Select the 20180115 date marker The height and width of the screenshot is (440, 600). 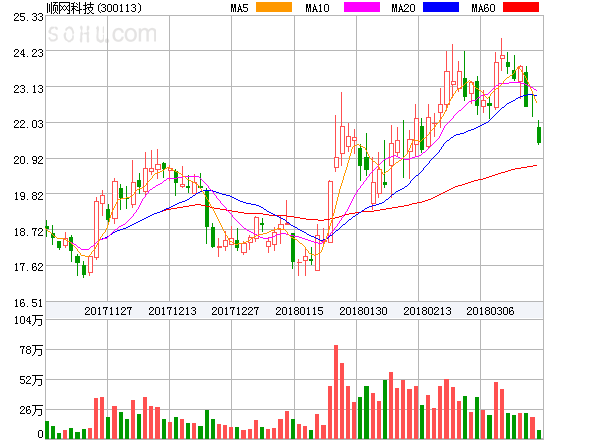click(x=299, y=311)
